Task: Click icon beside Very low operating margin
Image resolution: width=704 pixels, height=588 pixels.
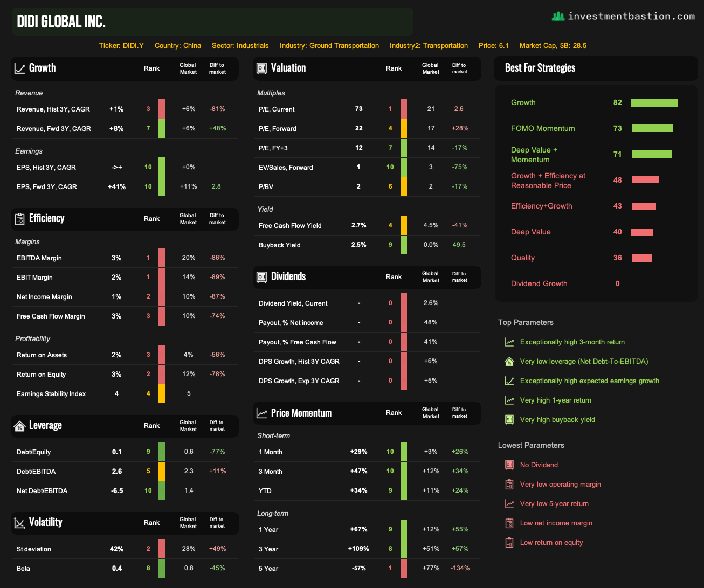Action: pyautogui.click(x=509, y=485)
